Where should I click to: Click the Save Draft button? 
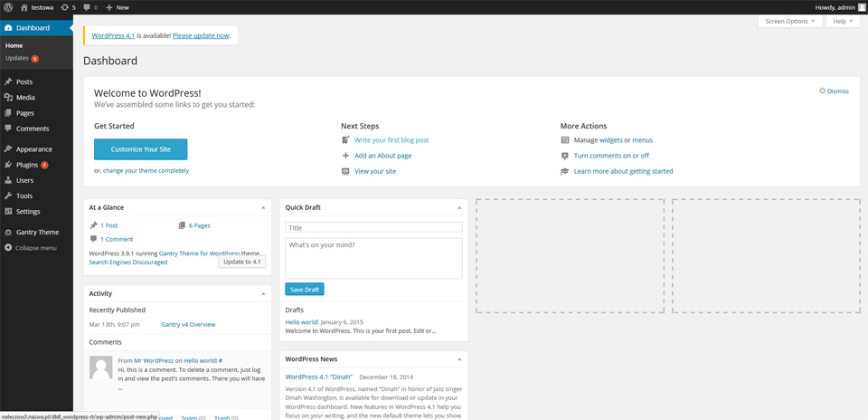point(305,290)
